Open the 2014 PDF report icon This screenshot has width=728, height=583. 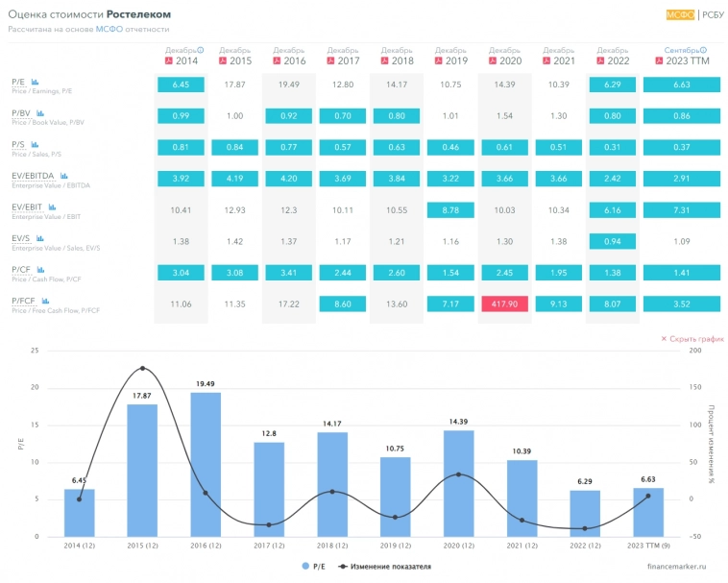[x=169, y=61]
